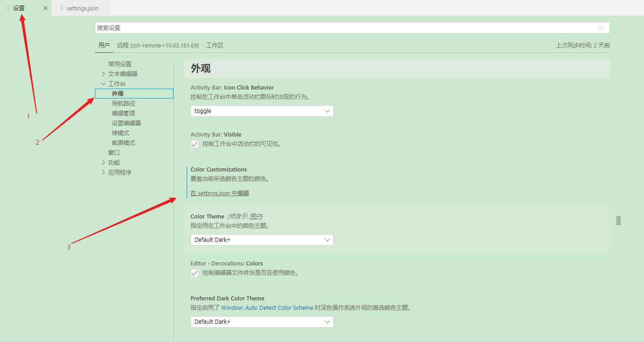
Task: Select 功能 in the settings tree
Action: click(x=114, y=162)
